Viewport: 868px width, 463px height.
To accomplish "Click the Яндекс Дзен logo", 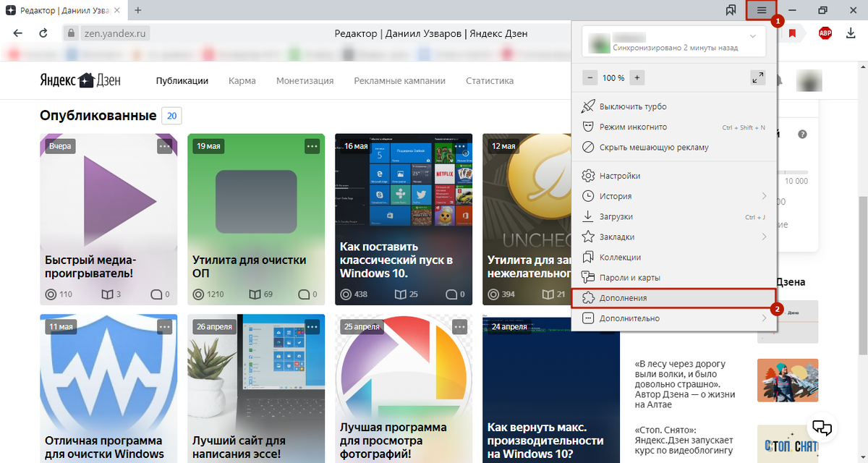I will [x=80, y=80].
